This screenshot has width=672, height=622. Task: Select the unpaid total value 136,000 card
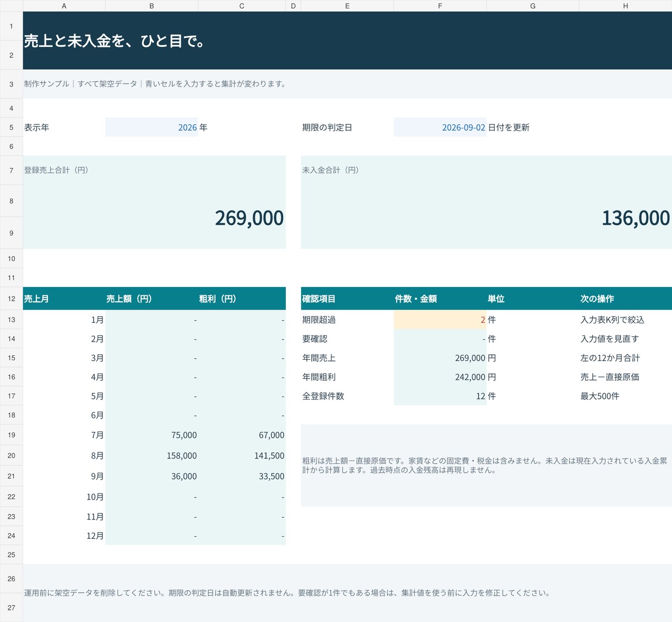pos(486,217)
